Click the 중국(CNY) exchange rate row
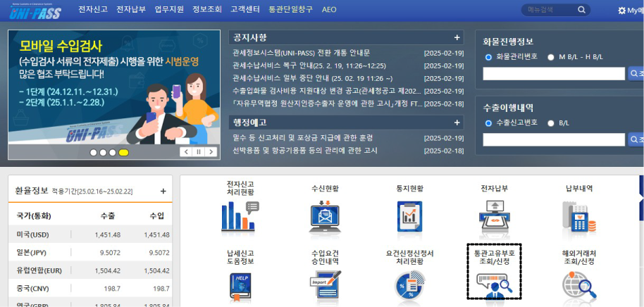The height and width of the screenshot is (307, 644). [90, 289]
